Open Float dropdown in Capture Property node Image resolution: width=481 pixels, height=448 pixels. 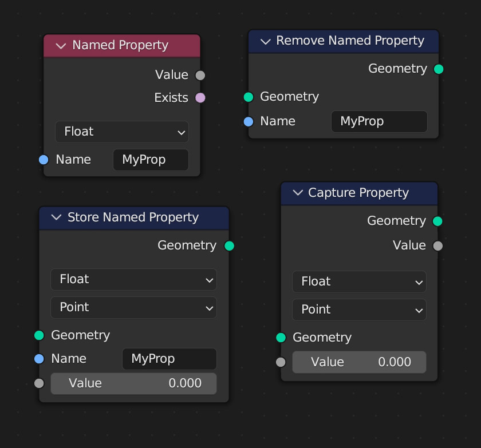pyautogui.click(x=359, y=282)
